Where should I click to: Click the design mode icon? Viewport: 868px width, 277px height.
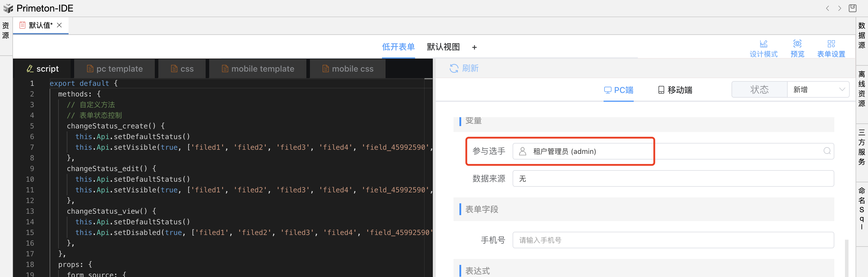[x=763, y=44]
